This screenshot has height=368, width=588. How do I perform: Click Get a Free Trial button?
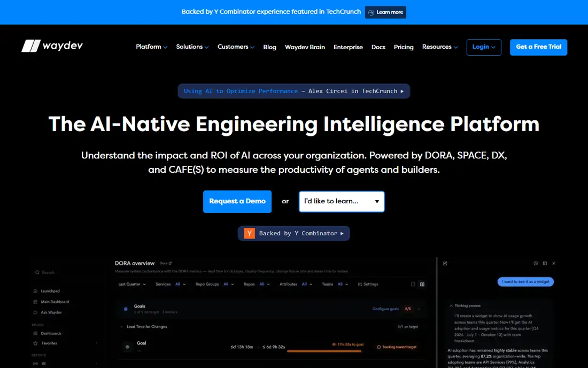(x=538, y=47)
